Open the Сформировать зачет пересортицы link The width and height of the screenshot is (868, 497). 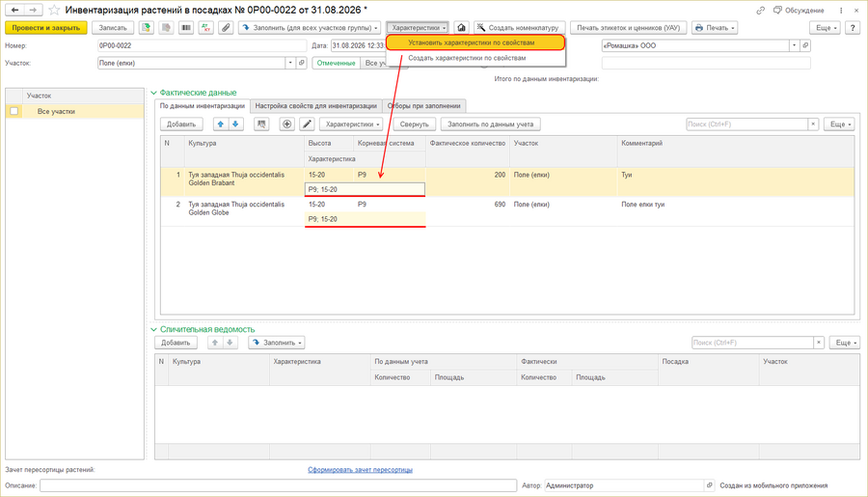tap(360, 470)
